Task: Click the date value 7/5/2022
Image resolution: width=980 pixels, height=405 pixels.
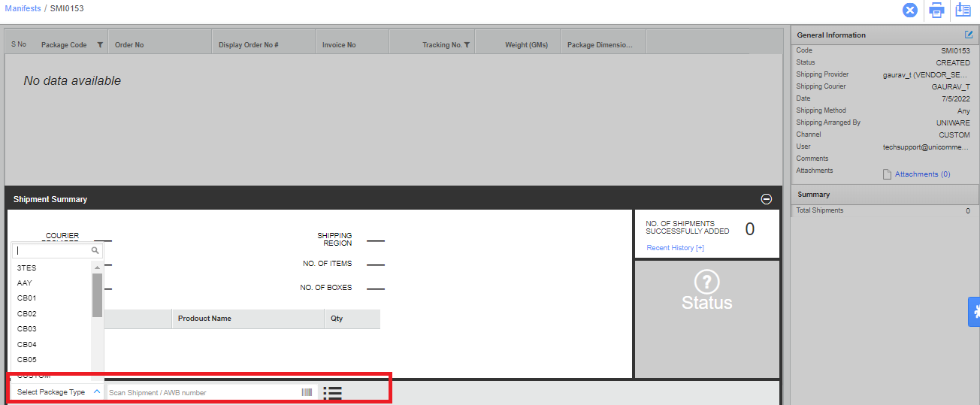Action: (x=955, y=98)
